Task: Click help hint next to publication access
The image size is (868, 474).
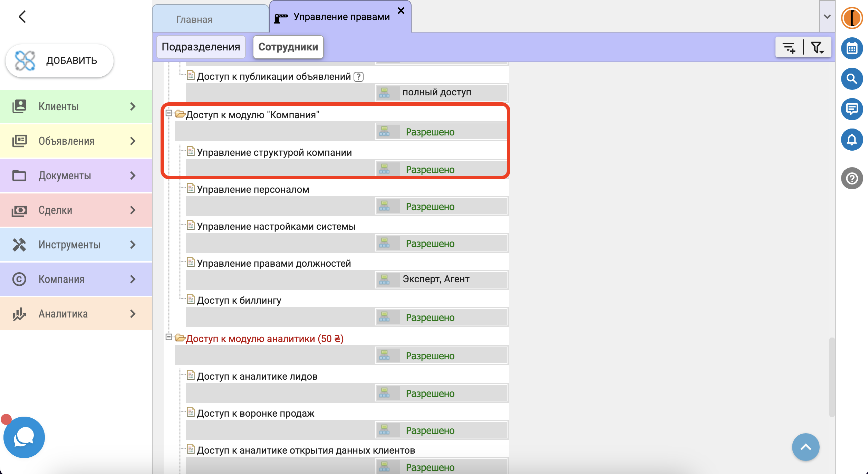Action: point(359,77)
